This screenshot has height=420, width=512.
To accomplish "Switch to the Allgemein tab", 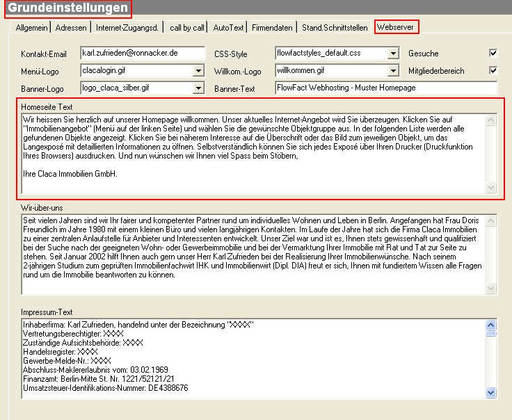I will [31, 27].
